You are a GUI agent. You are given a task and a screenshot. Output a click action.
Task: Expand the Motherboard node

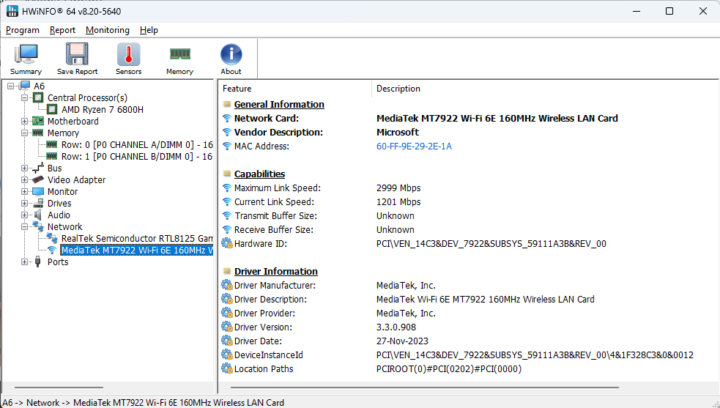pyautogui.click(x=24, y=121)
